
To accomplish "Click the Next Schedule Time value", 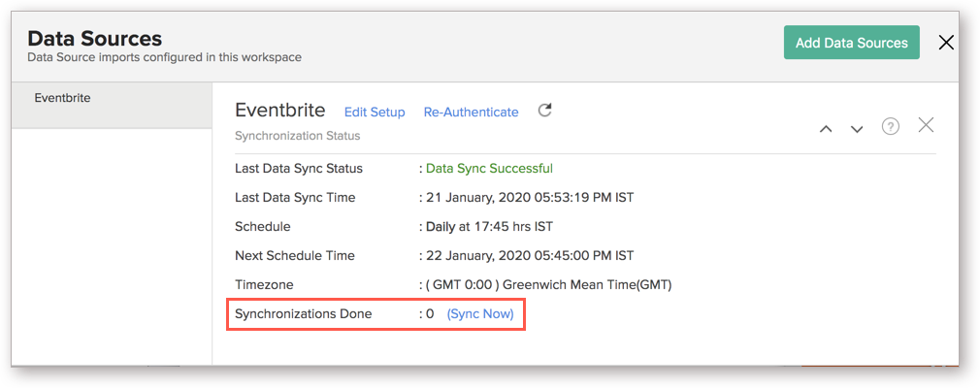I will coord(530,255).
